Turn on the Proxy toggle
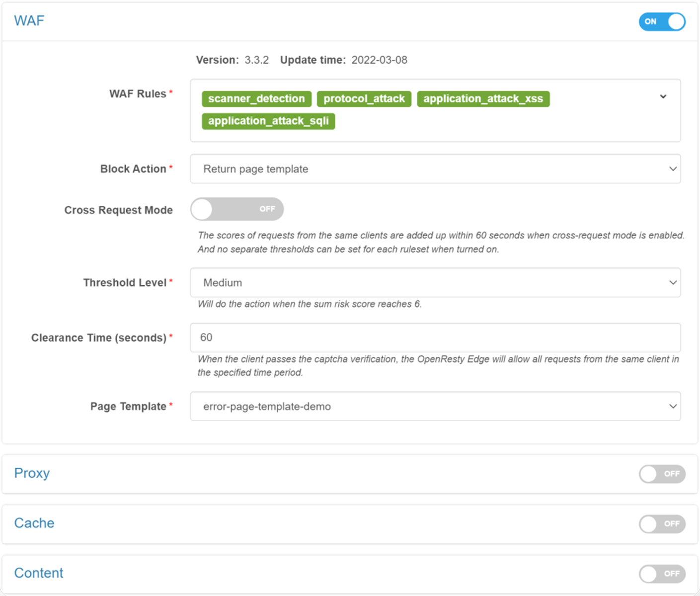 662,474
